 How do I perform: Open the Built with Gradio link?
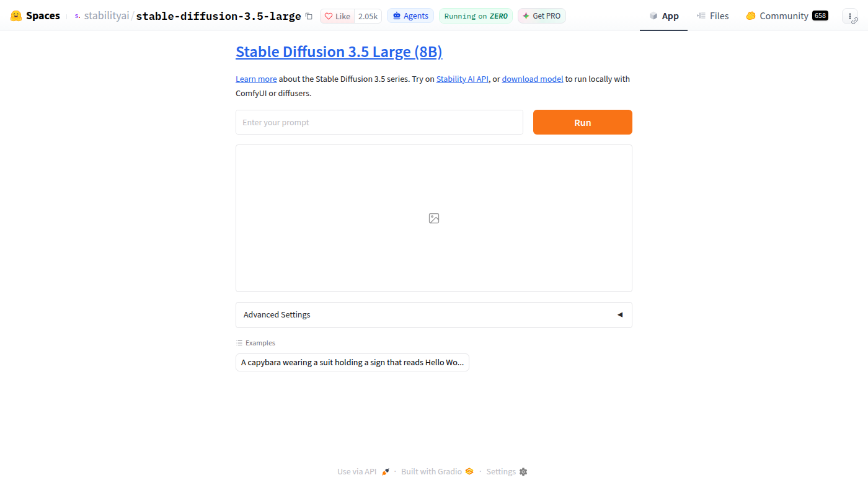click(437, 471)
